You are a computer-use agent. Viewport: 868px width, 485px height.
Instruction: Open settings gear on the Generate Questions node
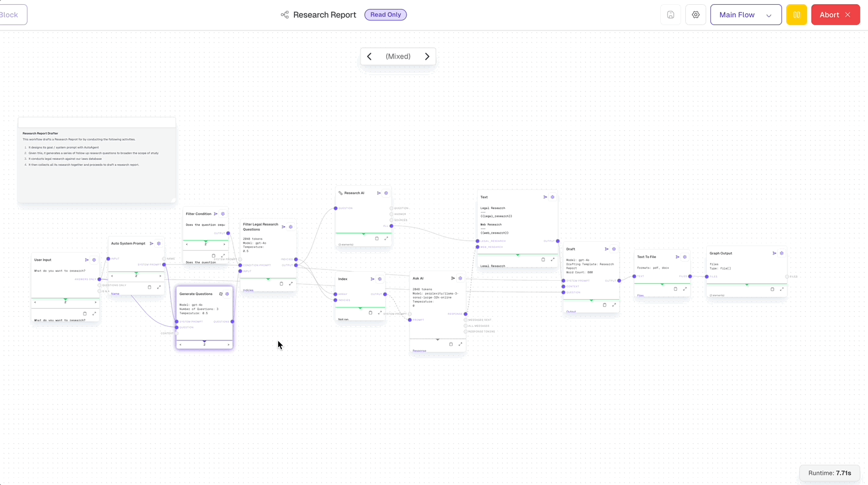pos(227,294)
